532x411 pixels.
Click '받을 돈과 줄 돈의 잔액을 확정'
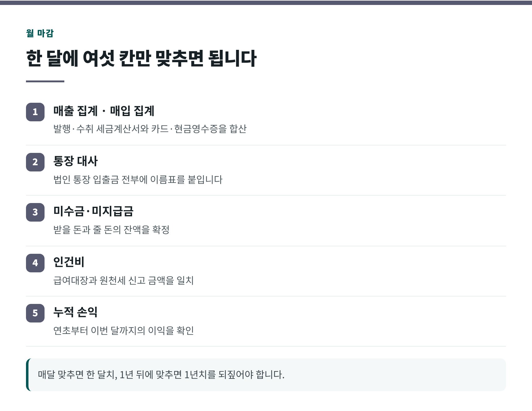click(111, 230)
